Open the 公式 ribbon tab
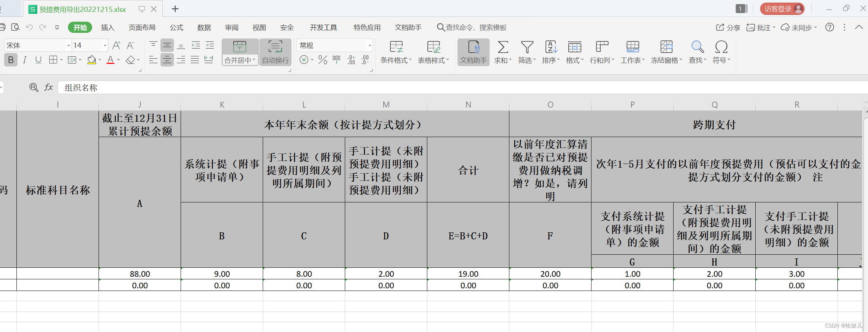868x332 pixels. 177,27
